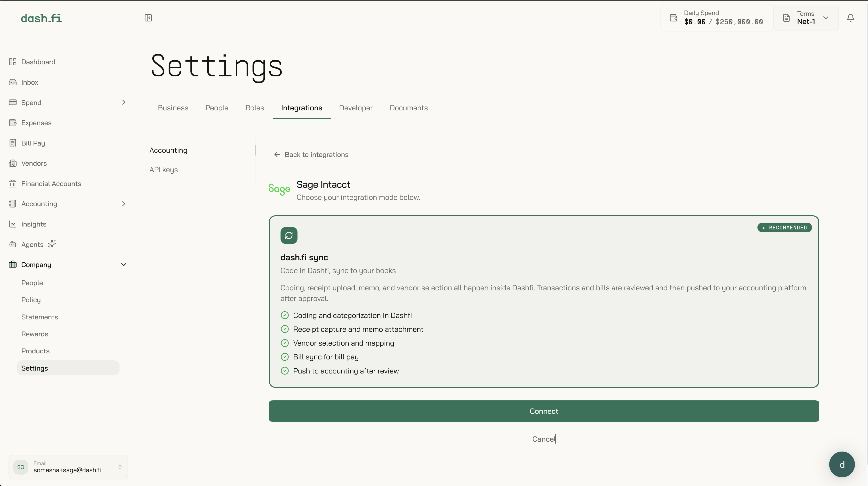Open Vendors page

[34, 163]
